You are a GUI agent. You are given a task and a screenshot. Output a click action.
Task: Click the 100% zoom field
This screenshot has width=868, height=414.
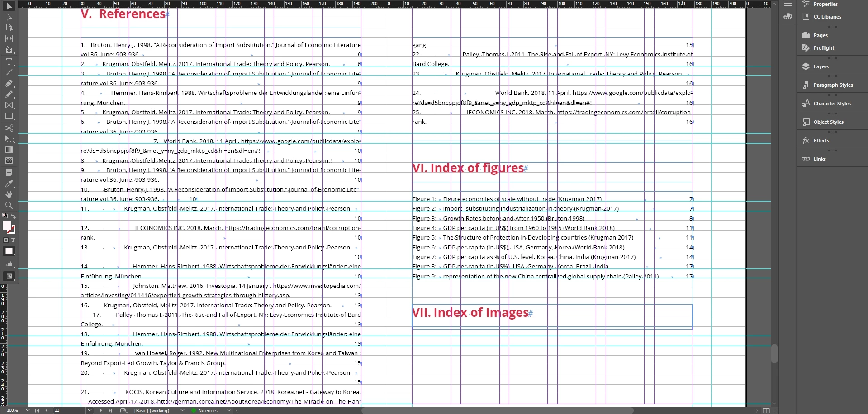pyautogui.click(x=13, y=410)
